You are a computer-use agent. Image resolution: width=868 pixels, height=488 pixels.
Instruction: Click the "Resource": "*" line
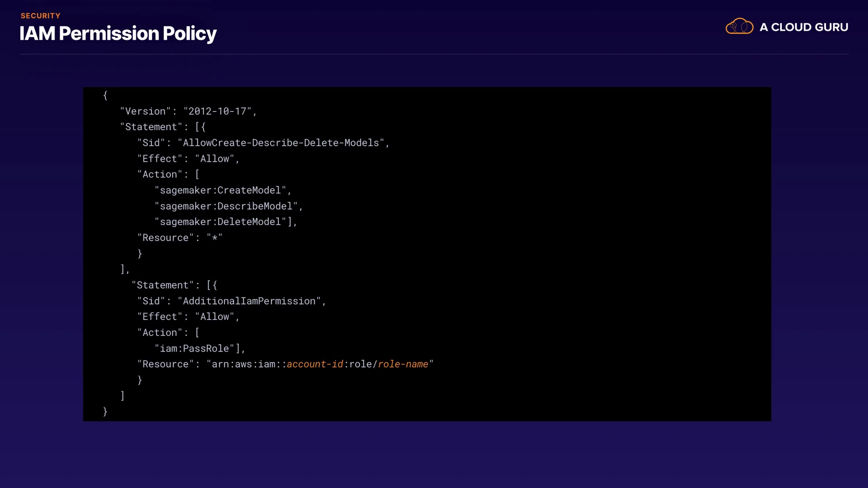(x=180, y=238)
